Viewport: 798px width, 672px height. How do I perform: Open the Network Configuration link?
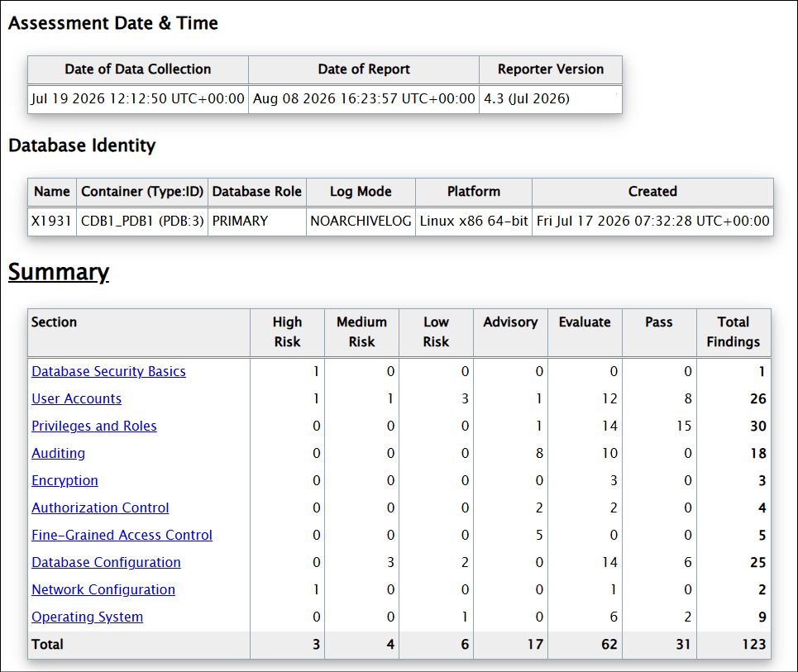(103, 589)
